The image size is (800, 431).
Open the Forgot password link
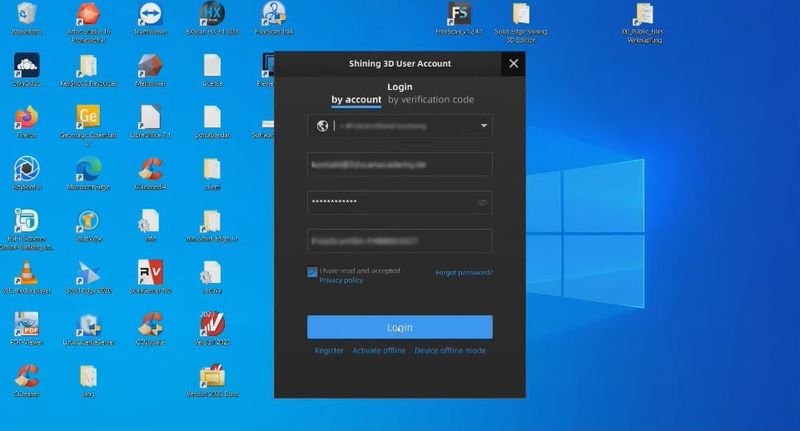(463, 272)
